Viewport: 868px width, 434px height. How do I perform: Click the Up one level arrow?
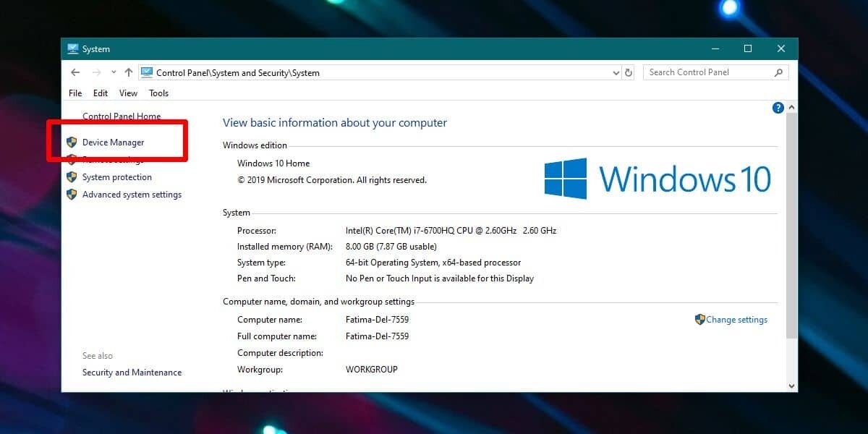tap(129, 72)
